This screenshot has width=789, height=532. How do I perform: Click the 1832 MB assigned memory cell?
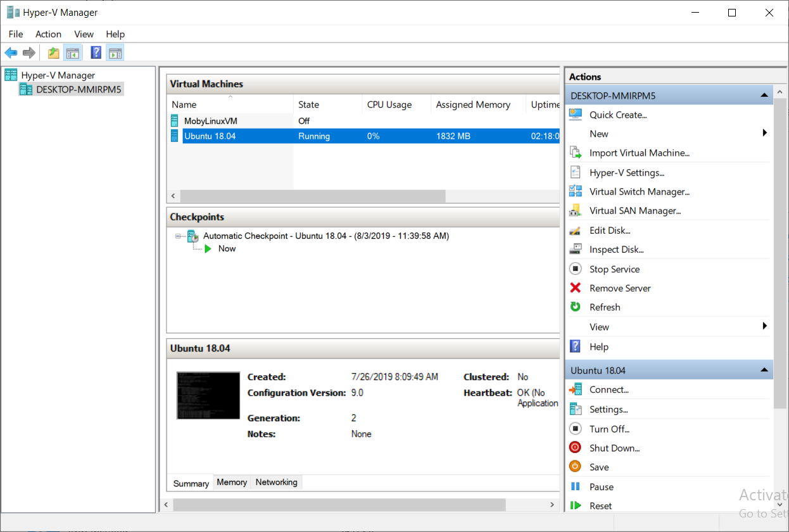click(453, 136)
